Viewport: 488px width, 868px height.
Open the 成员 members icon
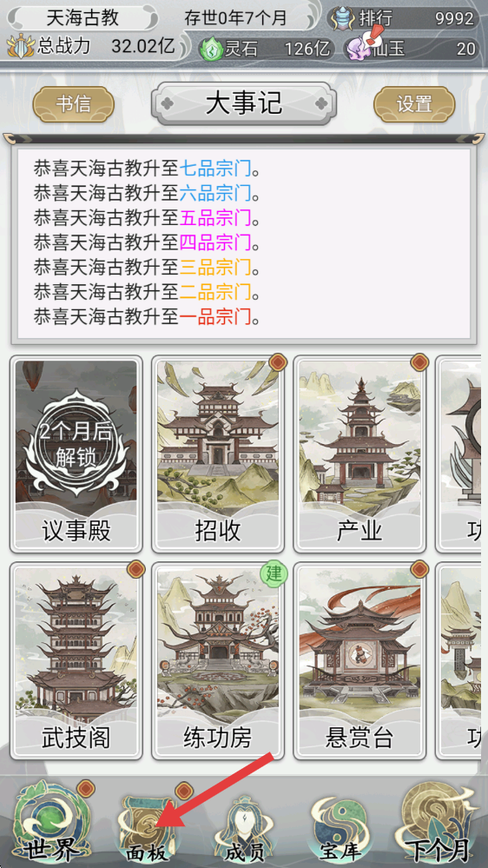pyautogui.click(x=243, y=829)
